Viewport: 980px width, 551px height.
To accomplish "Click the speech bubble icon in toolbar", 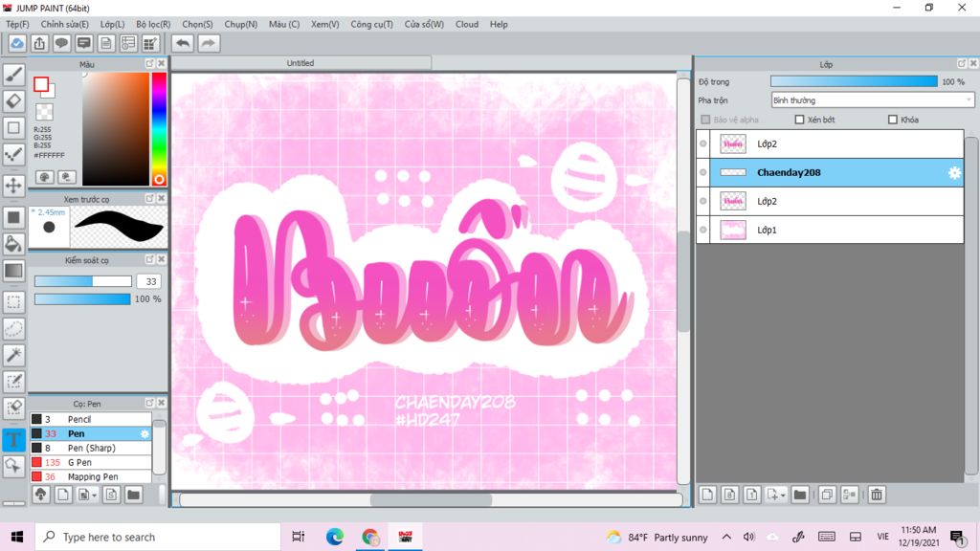I will pos(61,43).
